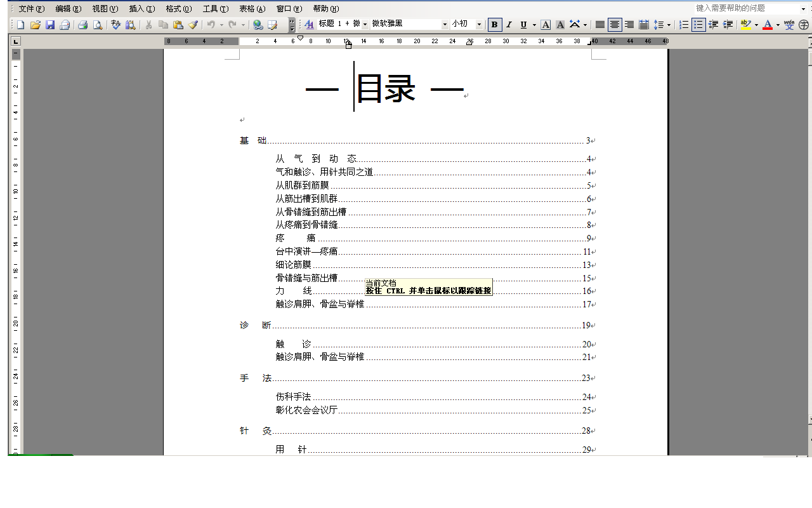This screenshot has width=812, height=508.
Task: Click the tab stop selector in ruler corner
Action: click(x=16, y=41)
